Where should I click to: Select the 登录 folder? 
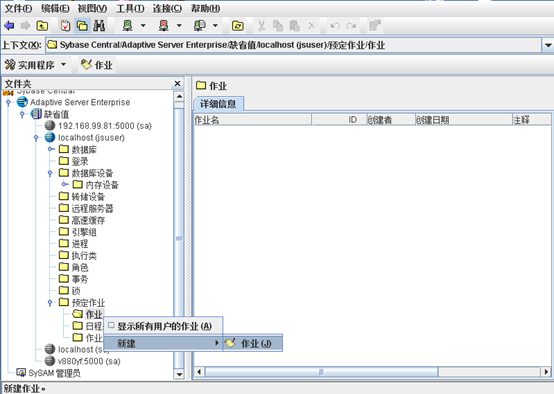point(80,161)
